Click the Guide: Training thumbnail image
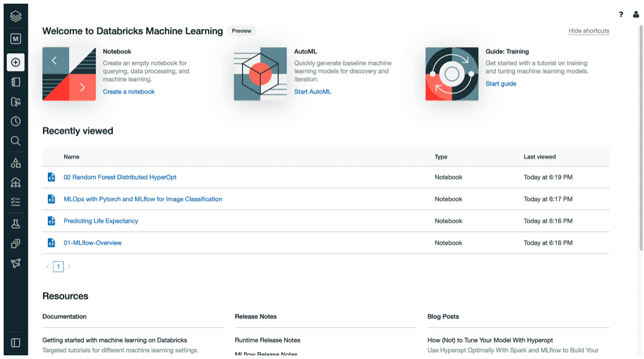This screenshot has width=644, height=359. click(452, 74)
